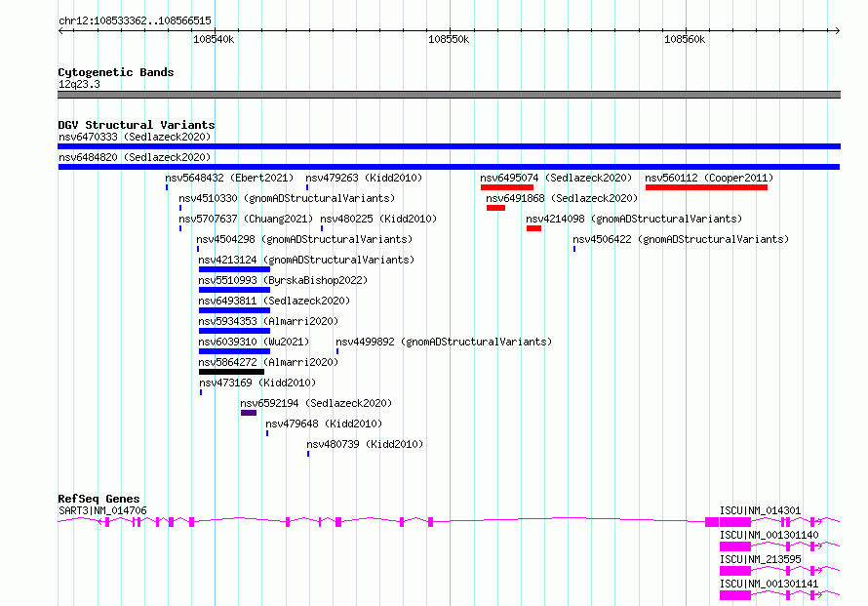Open ISCU|NM_001301140 transcript label
This screenshot has width=868, height=606.
click(x=769, y=535)
